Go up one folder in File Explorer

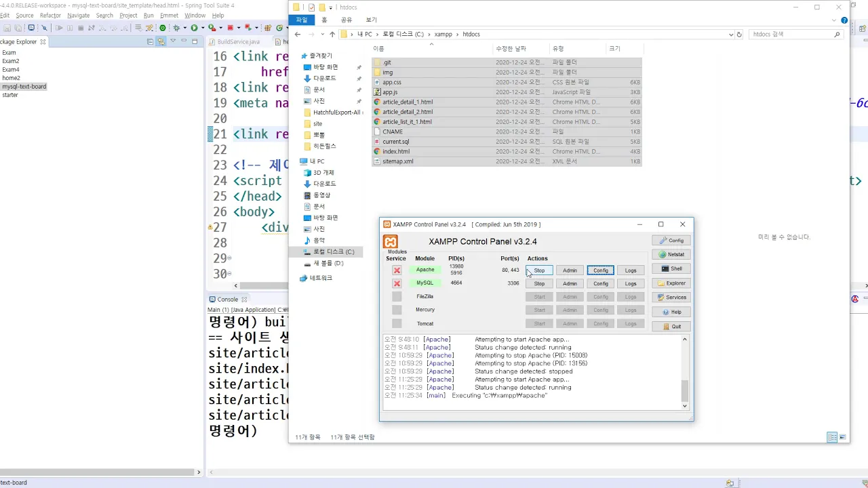[x=332, y=34]
